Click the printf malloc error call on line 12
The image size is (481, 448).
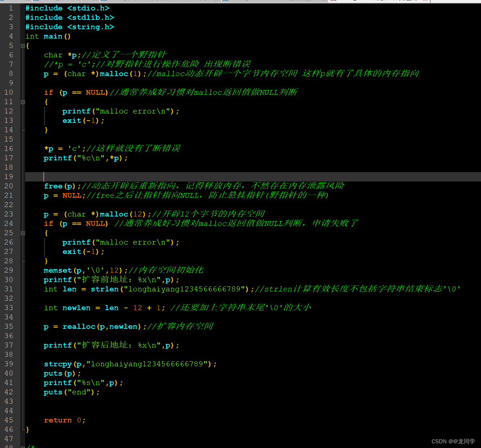121,111
